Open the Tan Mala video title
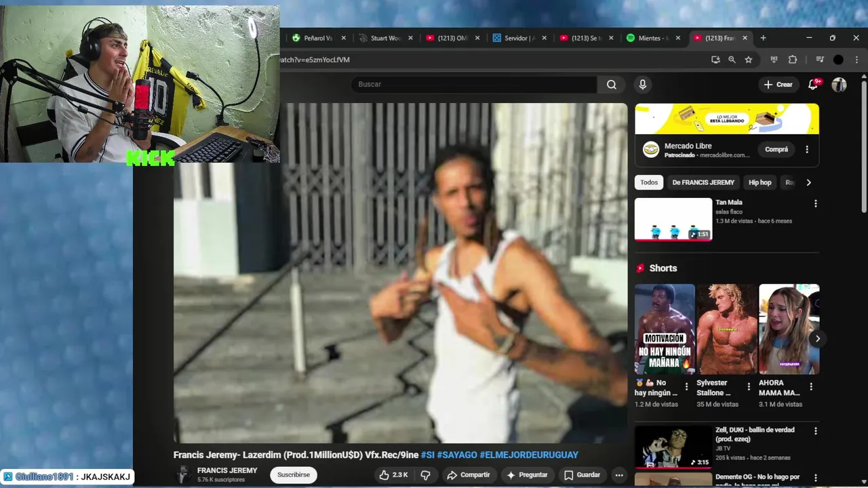 point(729,202)
